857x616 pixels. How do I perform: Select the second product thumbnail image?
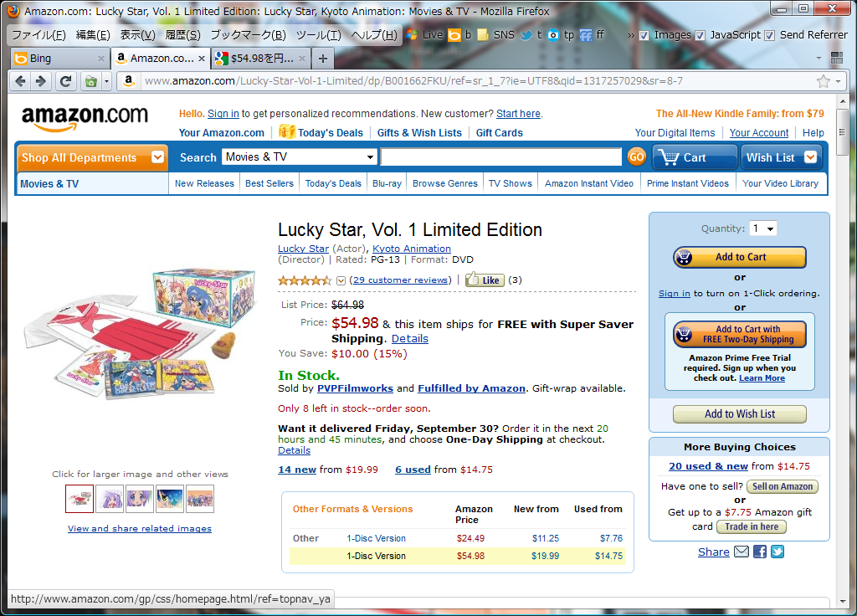[110, 499]
